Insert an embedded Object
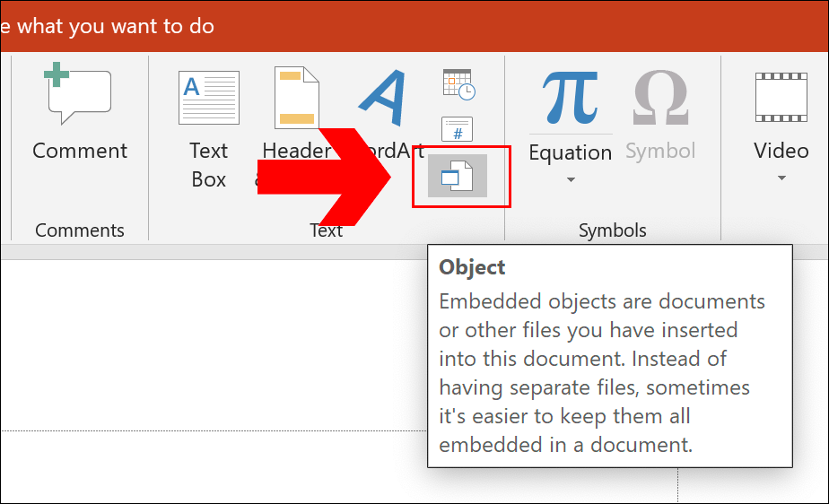This screenshot has width=829, height=504. pos(458,176)
